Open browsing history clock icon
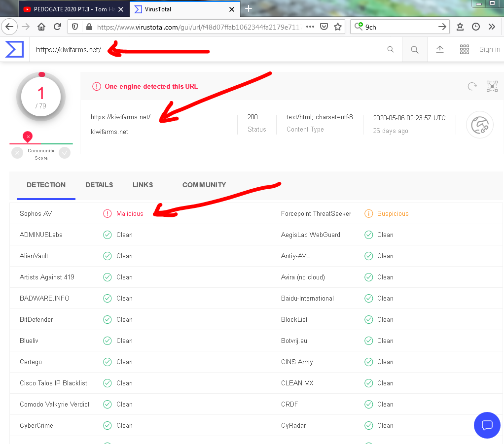This screenshot has width=504, height=444. coord(476,27)
